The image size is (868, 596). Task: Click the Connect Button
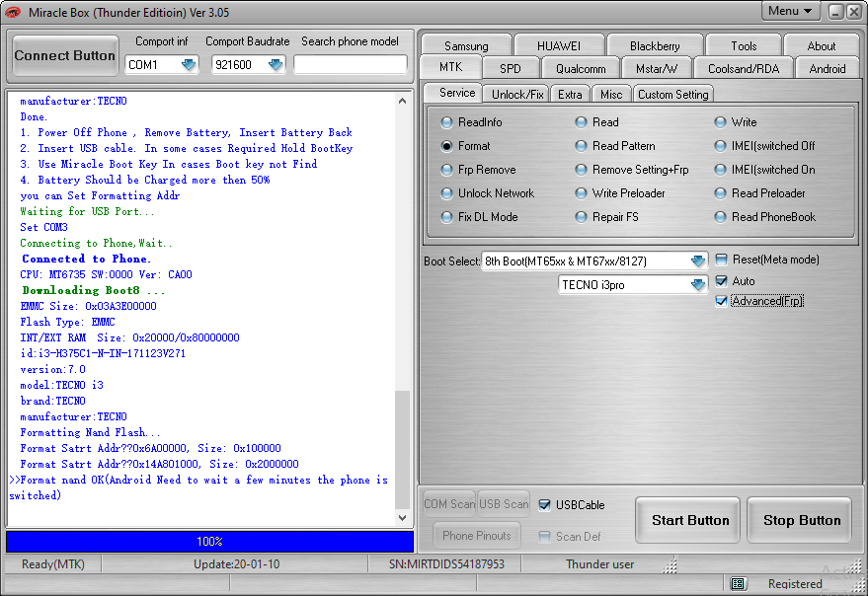[65, 55]
